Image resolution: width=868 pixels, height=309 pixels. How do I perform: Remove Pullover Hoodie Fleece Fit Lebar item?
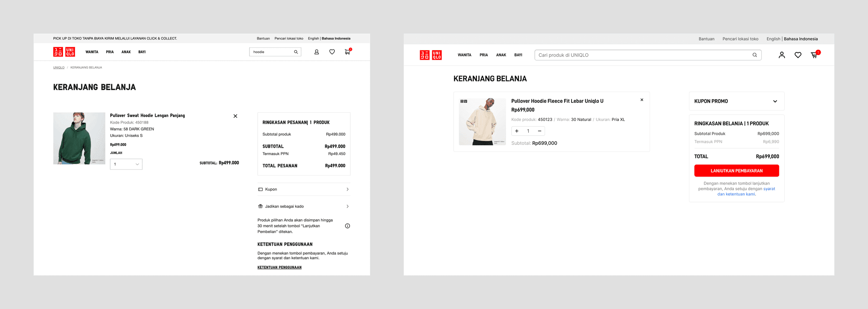point(642,100)
